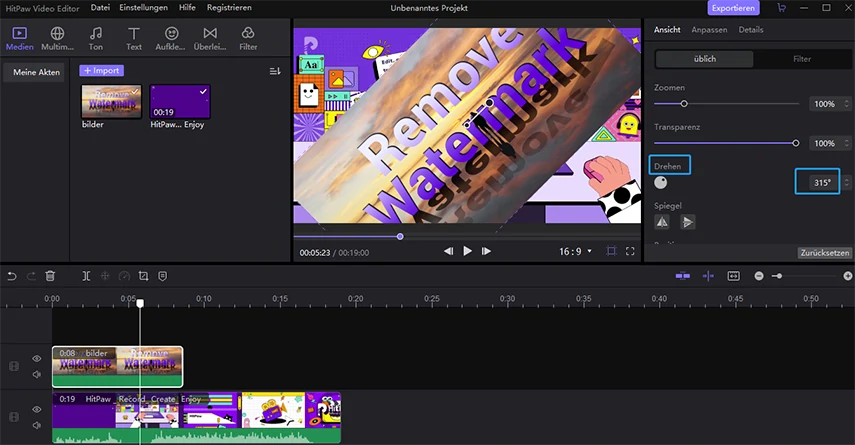The height and width of the screenshot is (445, 855).
Task: Open the Text tool tab
Action: click(x=134, y=39)
